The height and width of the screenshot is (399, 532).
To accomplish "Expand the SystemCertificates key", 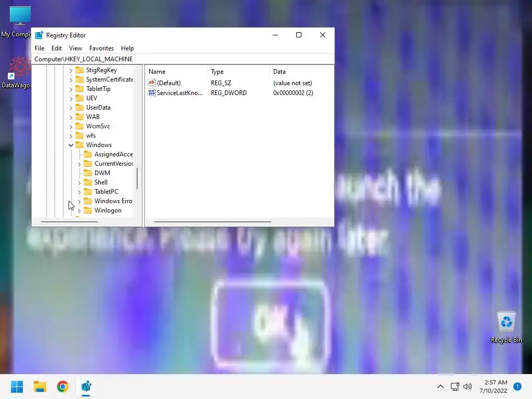I will click(71, 79).
